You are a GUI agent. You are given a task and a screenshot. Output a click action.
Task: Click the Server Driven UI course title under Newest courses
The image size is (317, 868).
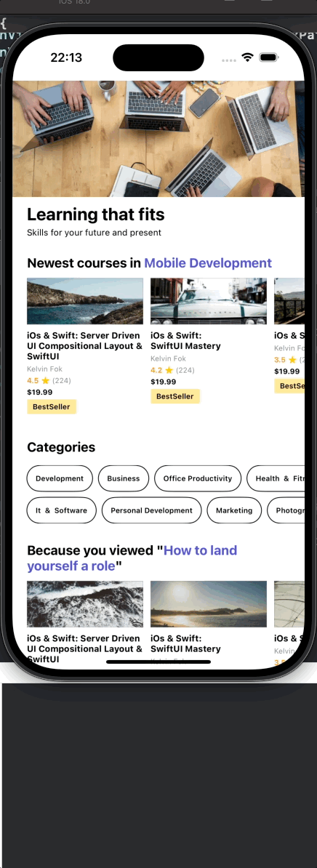84,346
